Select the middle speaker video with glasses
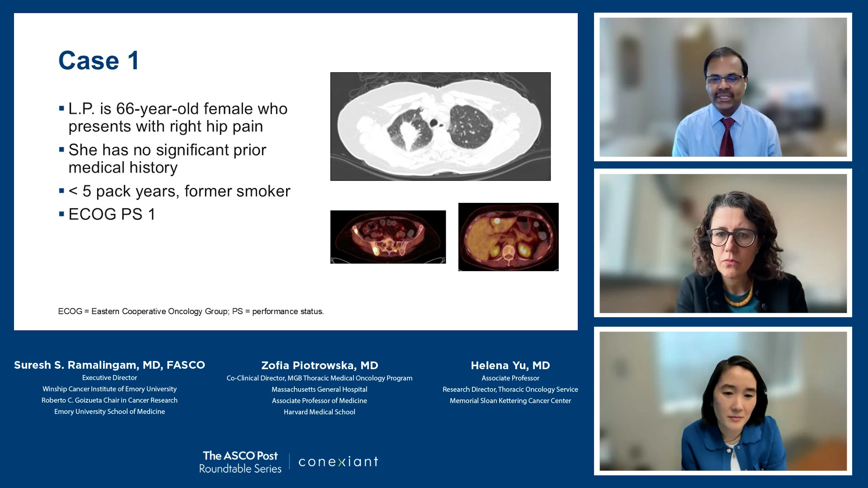 pos(723,243)
